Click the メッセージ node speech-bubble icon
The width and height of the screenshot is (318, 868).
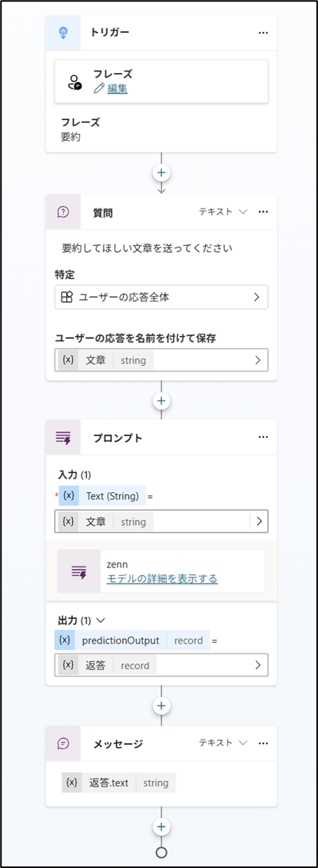(63, 743)
